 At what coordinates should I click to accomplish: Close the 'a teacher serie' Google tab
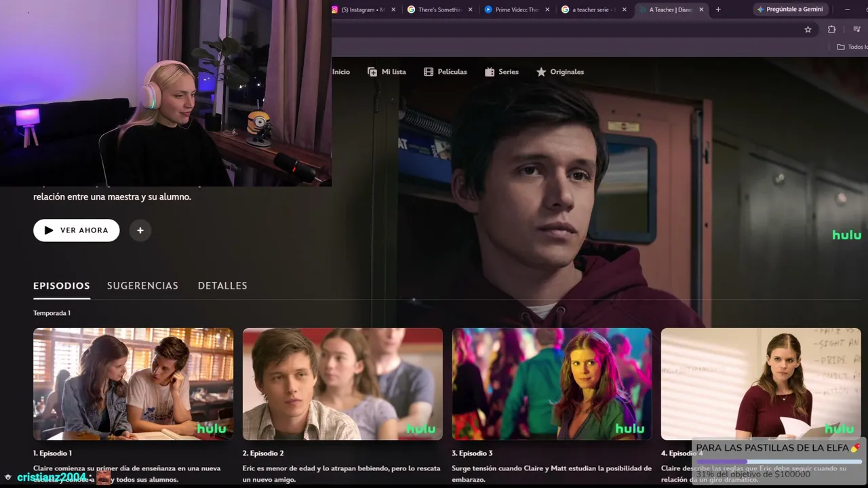click(625, 9)
